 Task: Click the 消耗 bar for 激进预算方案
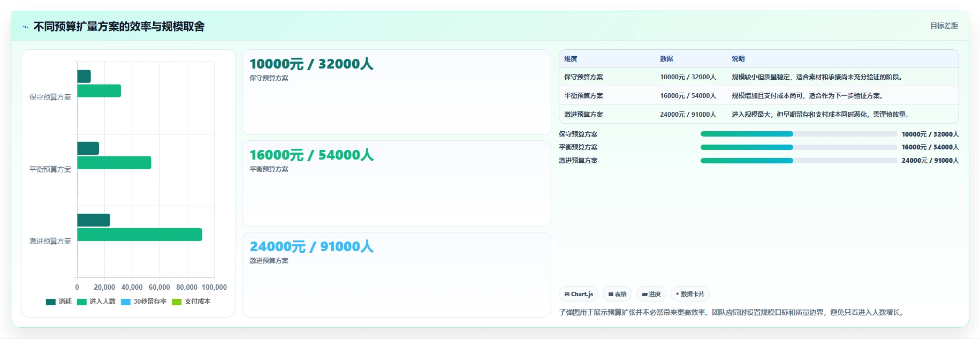(94, 220)
